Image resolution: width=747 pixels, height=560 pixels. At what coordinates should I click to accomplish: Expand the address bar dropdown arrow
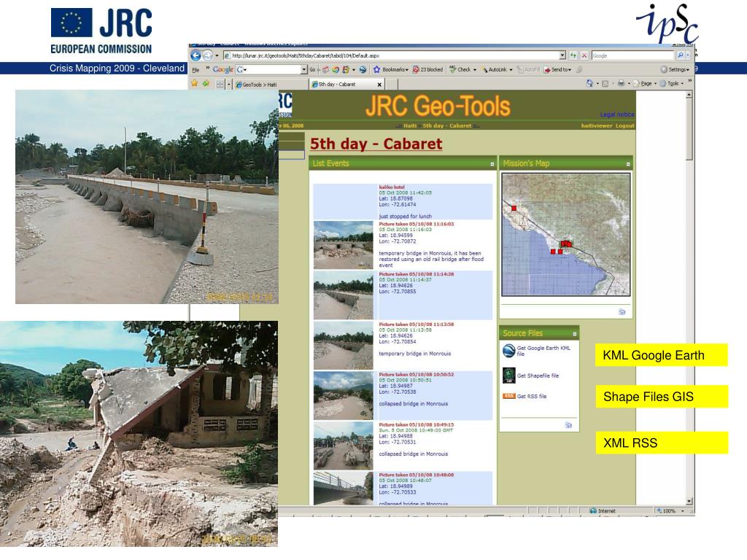tap(562, 55)
